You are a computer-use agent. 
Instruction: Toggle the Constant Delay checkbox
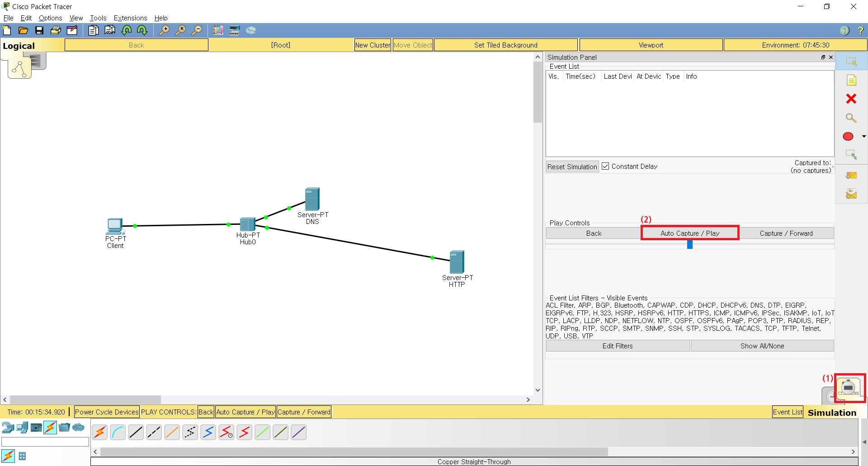pyautogui.click(x=605, y=166)
